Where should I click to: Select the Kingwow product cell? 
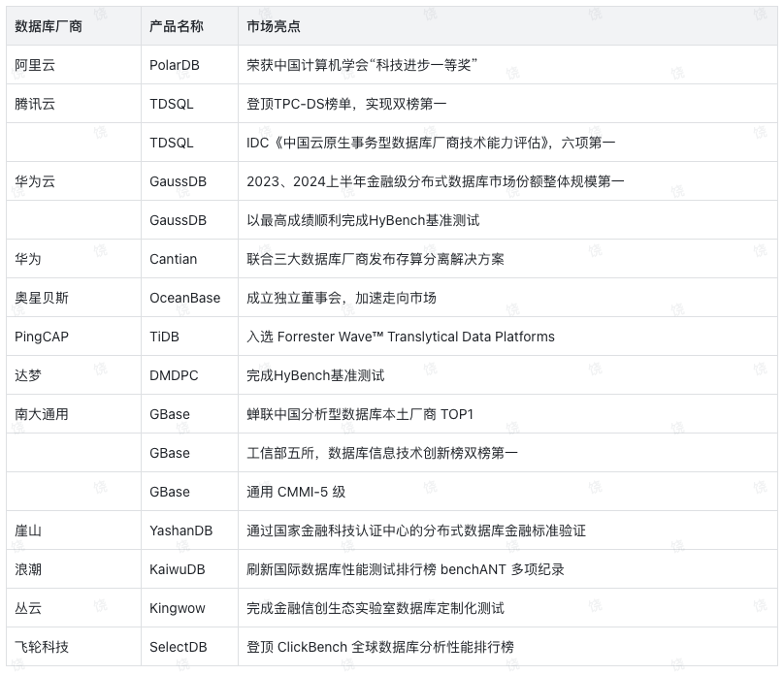click(x=189, y=608)
